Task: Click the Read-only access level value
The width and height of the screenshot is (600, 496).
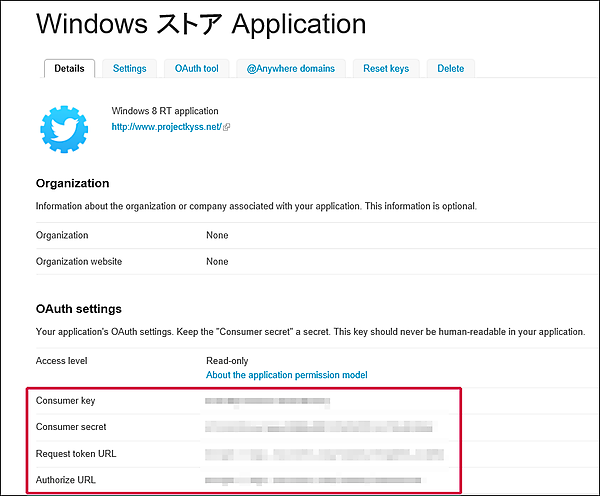Action: pos(227,361)
